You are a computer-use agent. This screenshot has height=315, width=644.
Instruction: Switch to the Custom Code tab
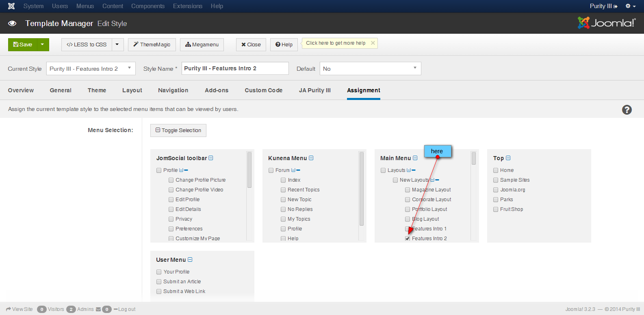263,90
